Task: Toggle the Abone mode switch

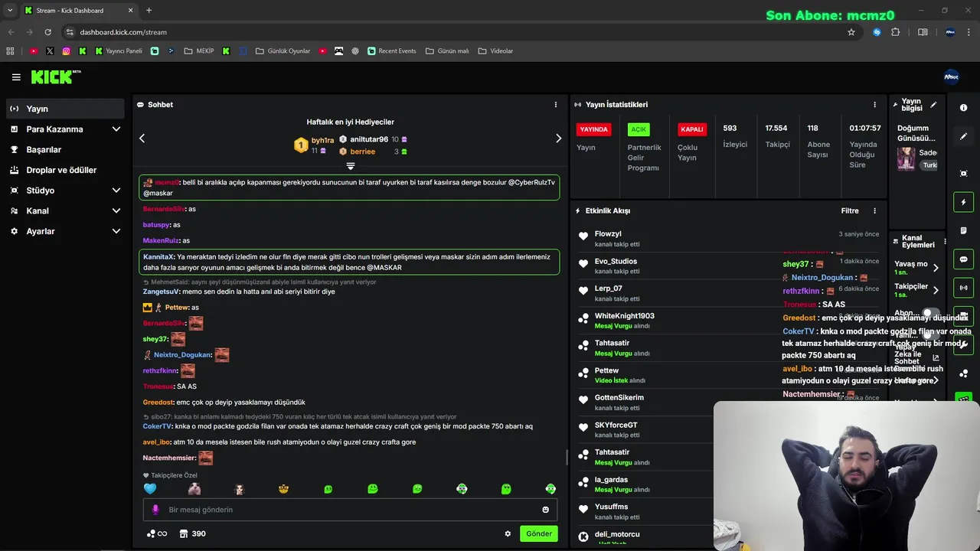Action: point(930,314)
